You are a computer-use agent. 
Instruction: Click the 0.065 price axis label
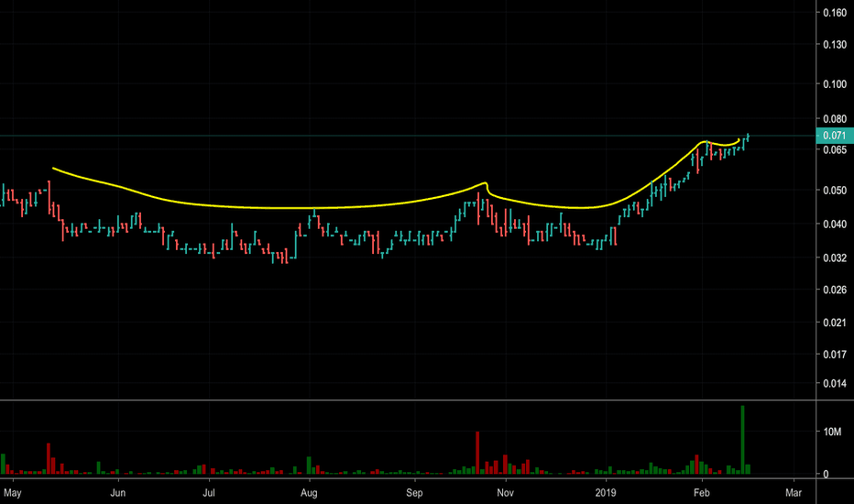pyautogui.click(x=835, y=150)
